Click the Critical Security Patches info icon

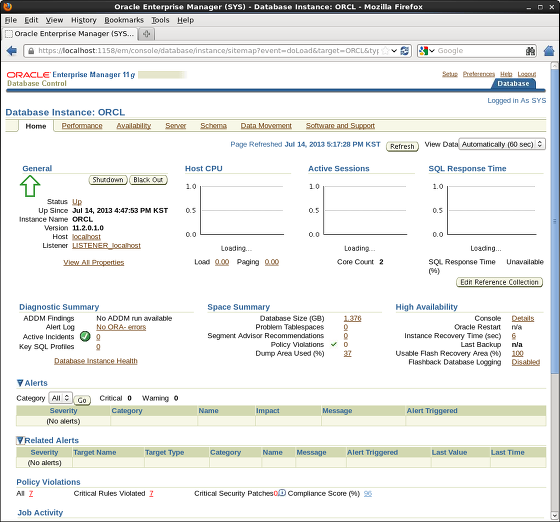tap(282, 493)
